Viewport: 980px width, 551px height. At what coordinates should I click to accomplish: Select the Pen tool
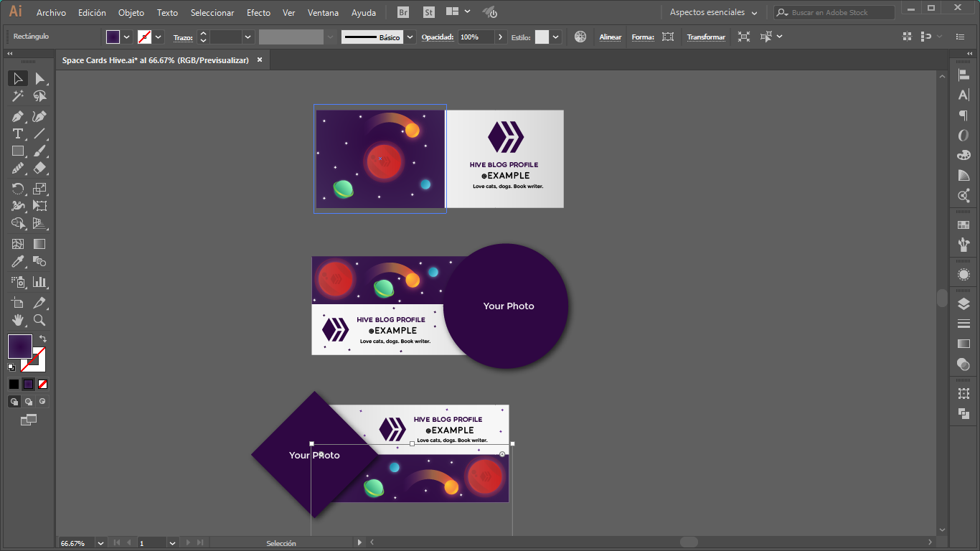point(18,116)
